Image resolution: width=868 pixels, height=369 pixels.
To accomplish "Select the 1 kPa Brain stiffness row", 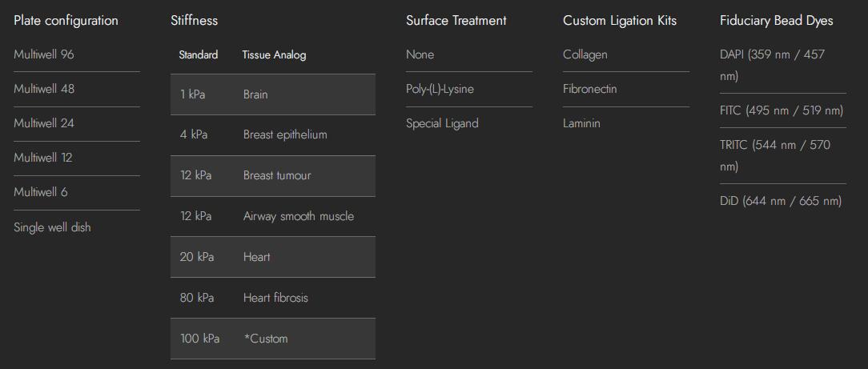I will point(272,94).
